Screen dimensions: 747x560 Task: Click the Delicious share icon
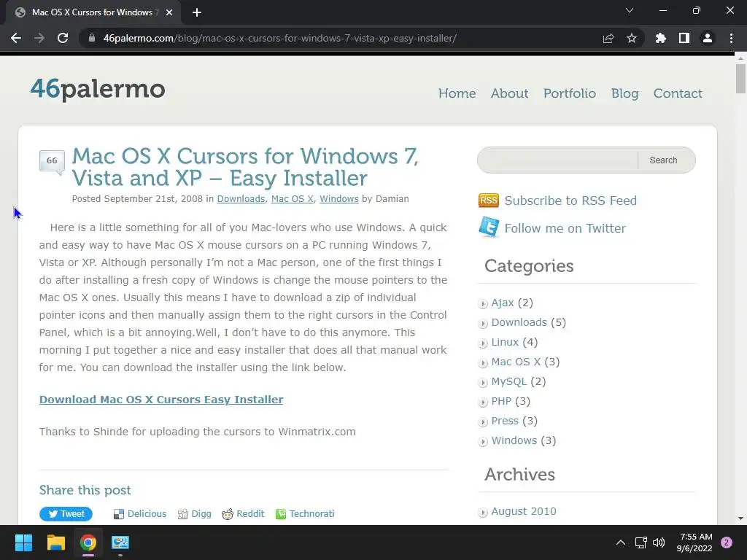click(119, 514)
